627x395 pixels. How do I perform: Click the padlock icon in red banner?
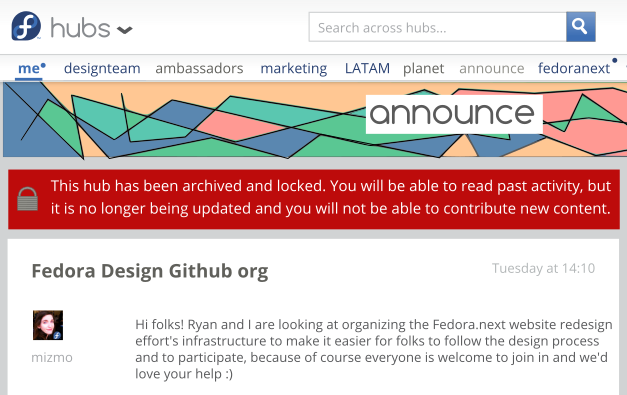coord(28,199)
